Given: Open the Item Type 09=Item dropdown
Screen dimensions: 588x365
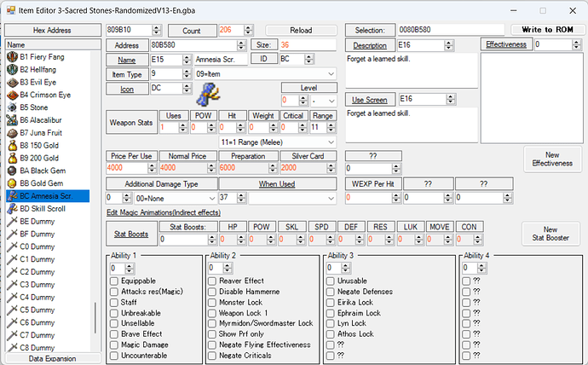Looking at the screenshot, I should (331, 73).
